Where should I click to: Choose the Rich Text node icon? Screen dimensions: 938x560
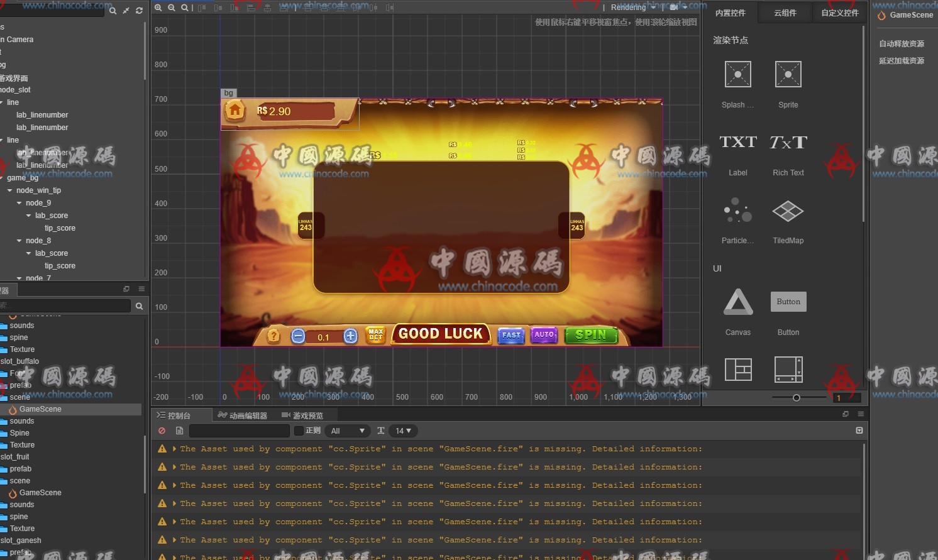[788, 143]
